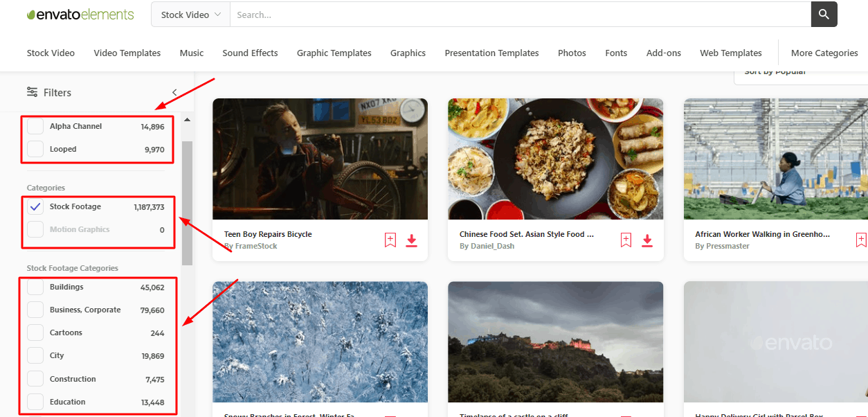Open the Stock Video search dropdown
Image resolution: width=868 pixels, height=417 pixels.
(x=190, y=15)
